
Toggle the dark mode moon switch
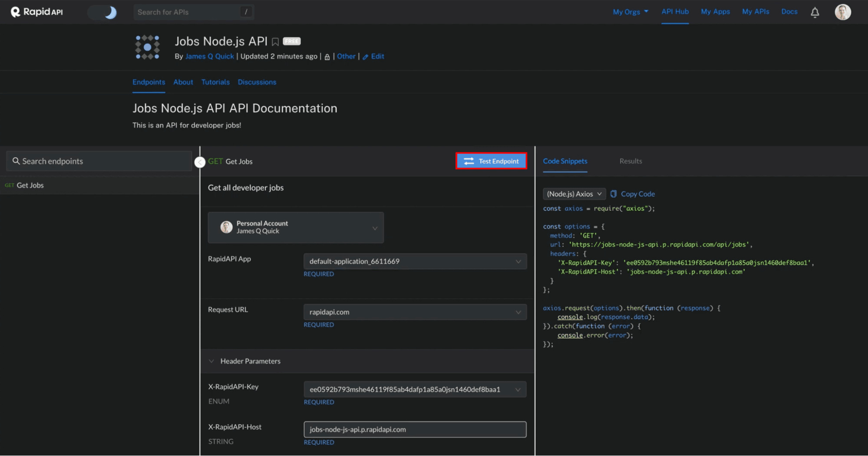coord(102,12)
